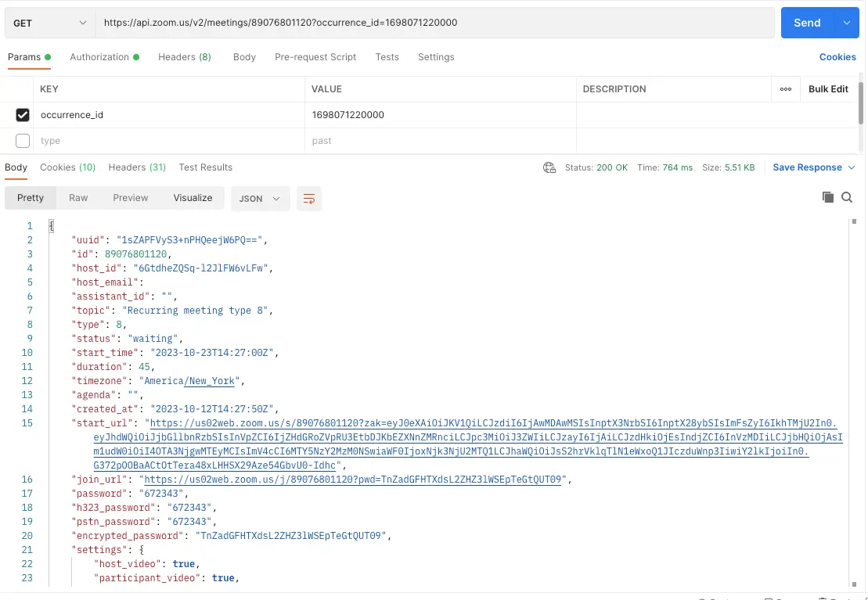Switch to Raw response view

coord(77,198)
